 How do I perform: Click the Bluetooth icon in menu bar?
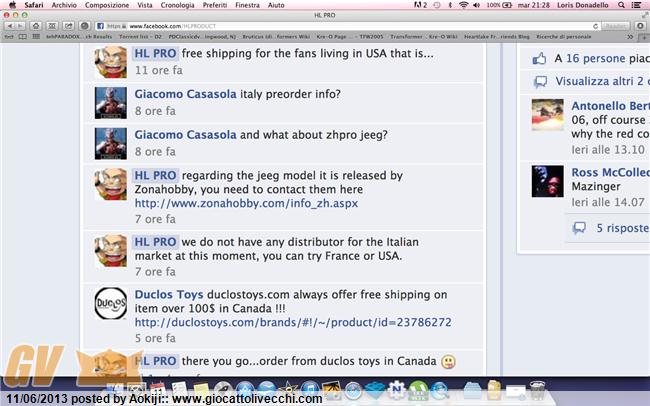pyautogui.click(x=450, y=5)
